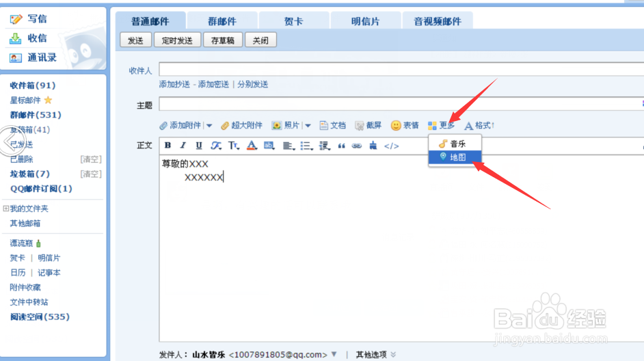
Task: Toggle italic text formatting
Action: (183, 145)
